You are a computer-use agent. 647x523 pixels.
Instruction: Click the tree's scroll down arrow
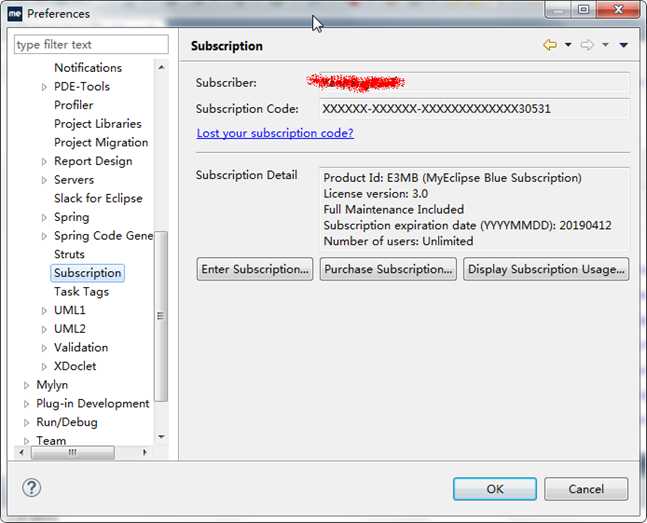[161, 436]
